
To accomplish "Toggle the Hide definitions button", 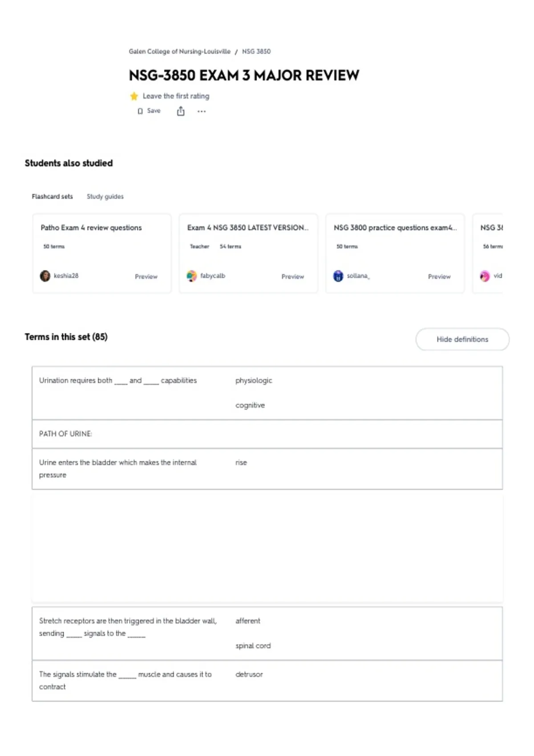I will tap(462, 339).
